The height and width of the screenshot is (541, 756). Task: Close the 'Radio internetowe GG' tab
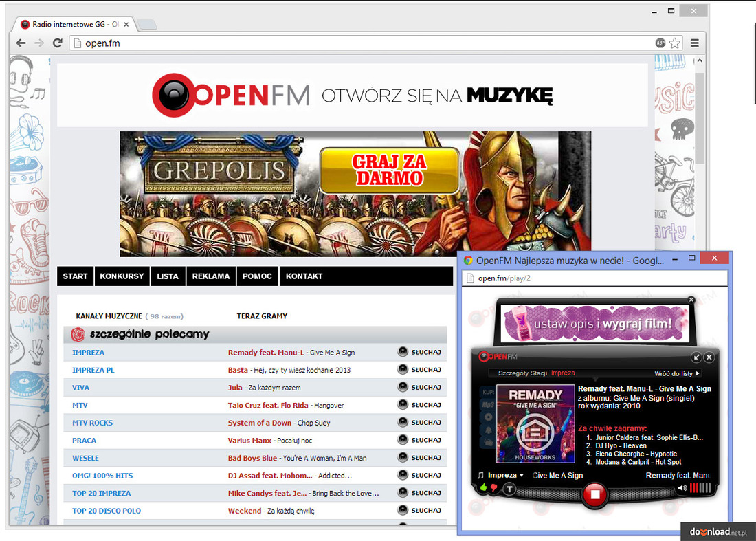(126, 24)
